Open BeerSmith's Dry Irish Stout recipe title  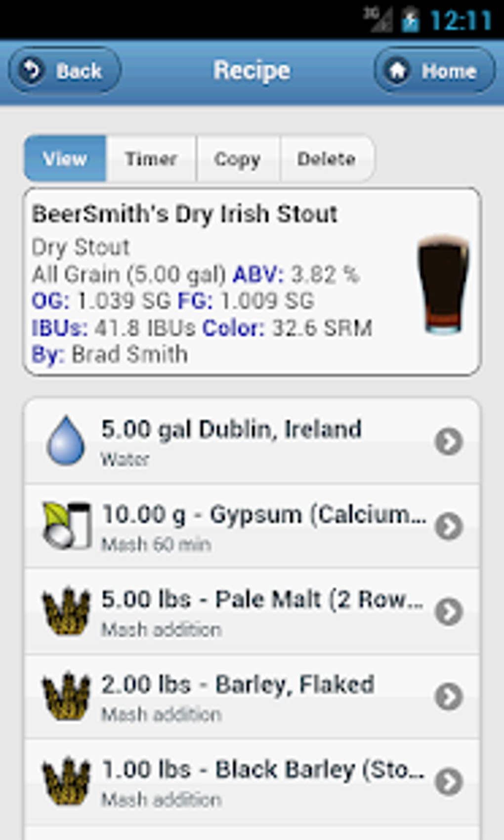click(184, 214)
